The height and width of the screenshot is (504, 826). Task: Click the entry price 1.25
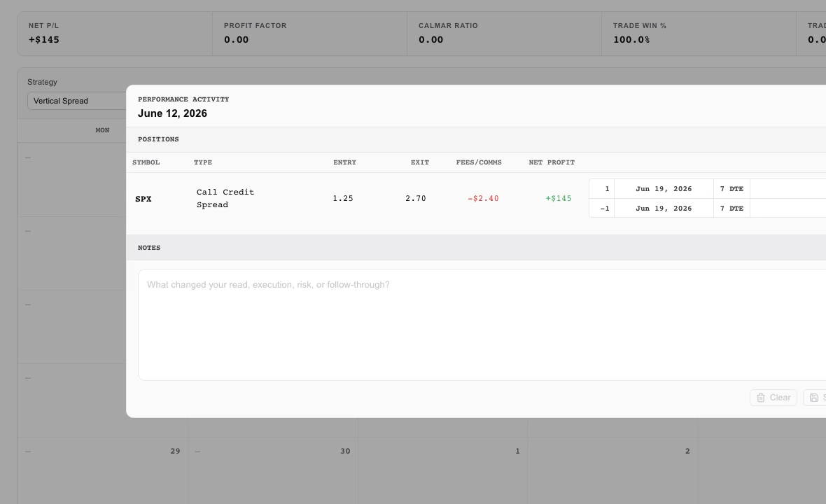click(x=343, y=199)
